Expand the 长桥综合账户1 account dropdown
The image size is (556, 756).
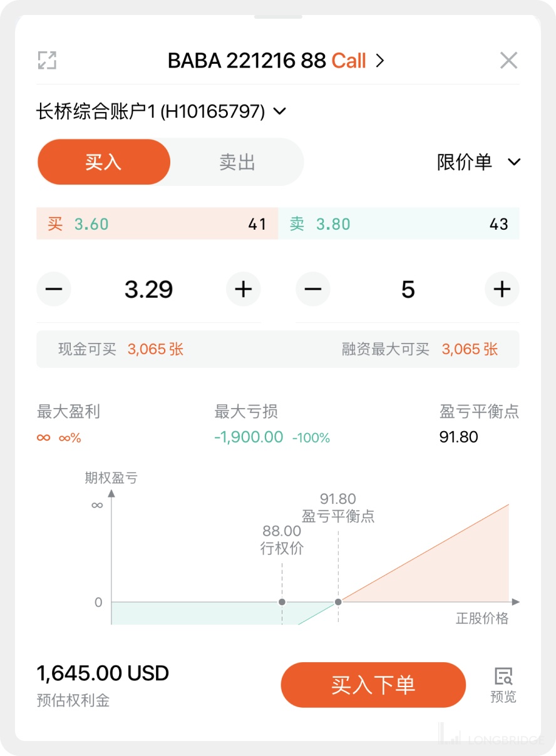point(280,111)
